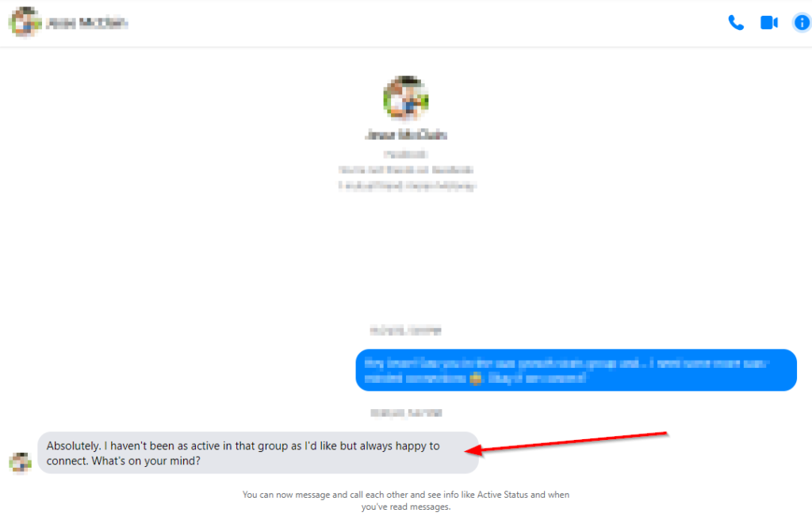This screenshot has width=812, height=524.
Task: Click the "you've read messages." notice line
Action: coord(406,507)
